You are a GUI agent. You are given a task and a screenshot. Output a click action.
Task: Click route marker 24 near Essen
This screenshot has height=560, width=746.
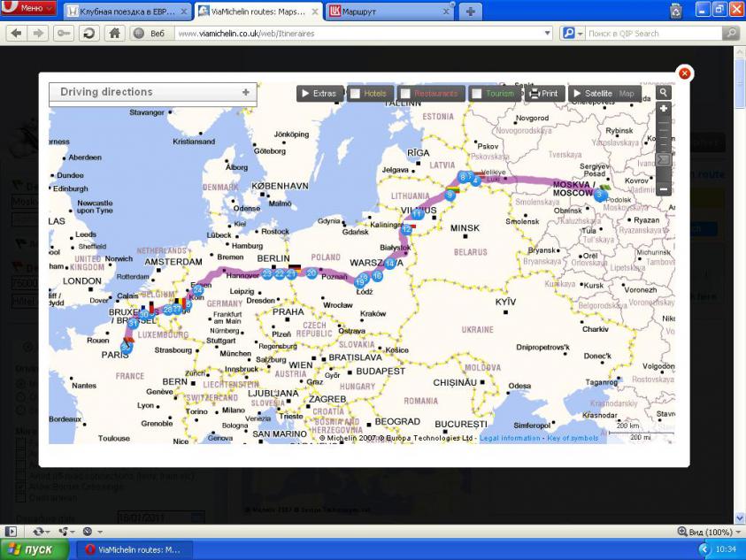(x=198, y=290)
